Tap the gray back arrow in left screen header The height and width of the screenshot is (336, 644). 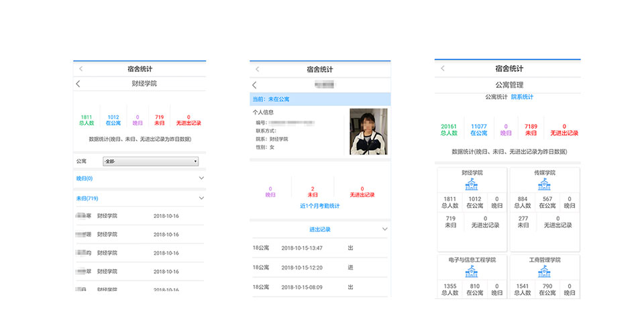point(81,68)
